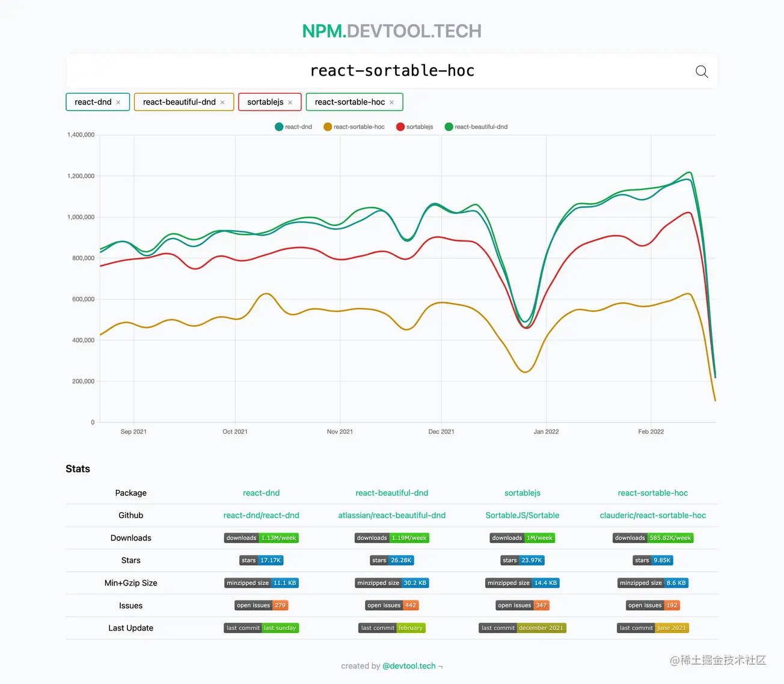The image size is (784, 684).
Task: Click the react-sortable-hoc legend label
Action: click(x=360, y=127)
